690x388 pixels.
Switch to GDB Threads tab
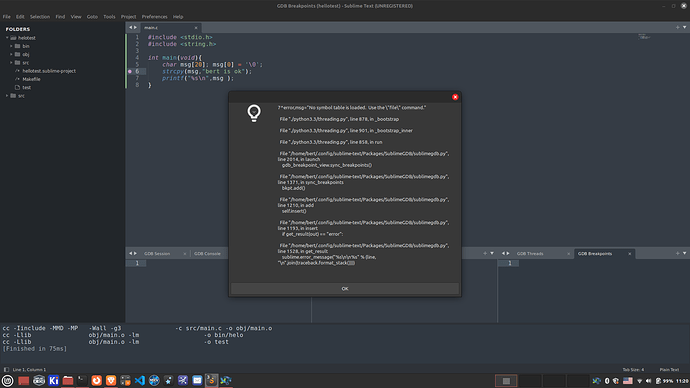(530, 254)
